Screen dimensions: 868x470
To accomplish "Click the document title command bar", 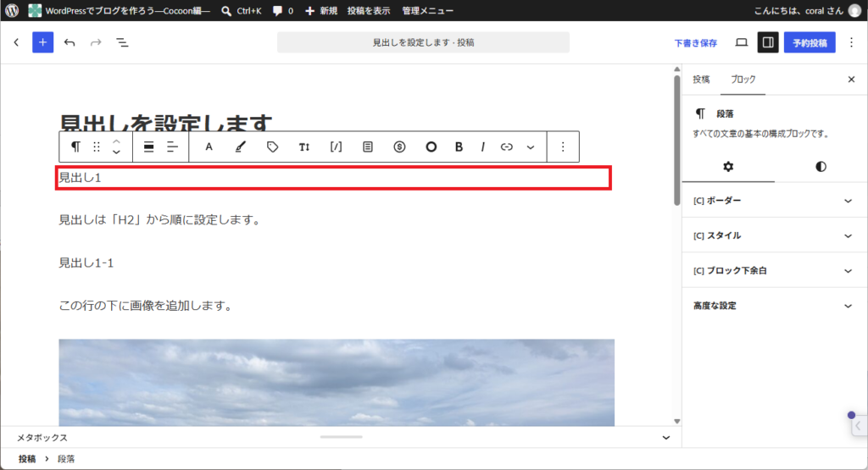I will pyautogui.click(x=423, y=42).
